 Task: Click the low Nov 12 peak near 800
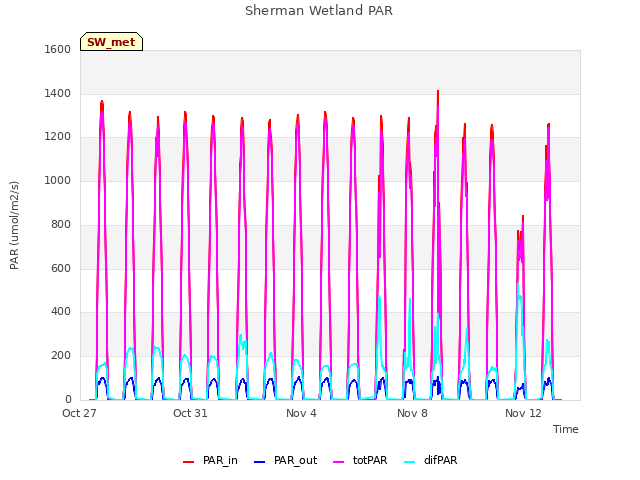tap(523, 217)
